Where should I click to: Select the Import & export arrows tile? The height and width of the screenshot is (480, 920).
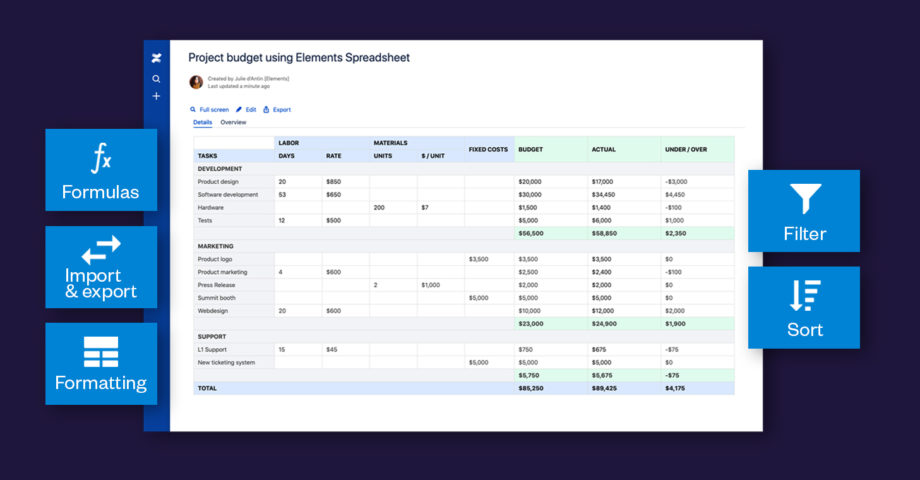[101, 266]
